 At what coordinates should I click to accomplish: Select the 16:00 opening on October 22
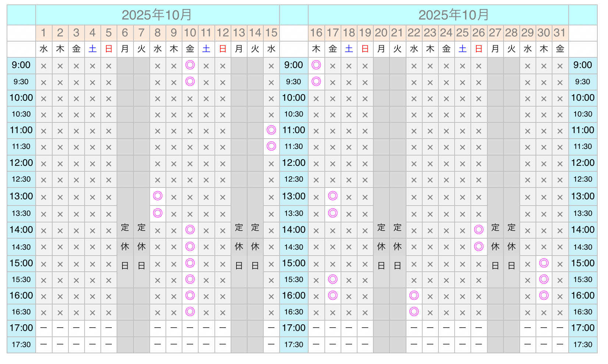(x=414, y=295)
